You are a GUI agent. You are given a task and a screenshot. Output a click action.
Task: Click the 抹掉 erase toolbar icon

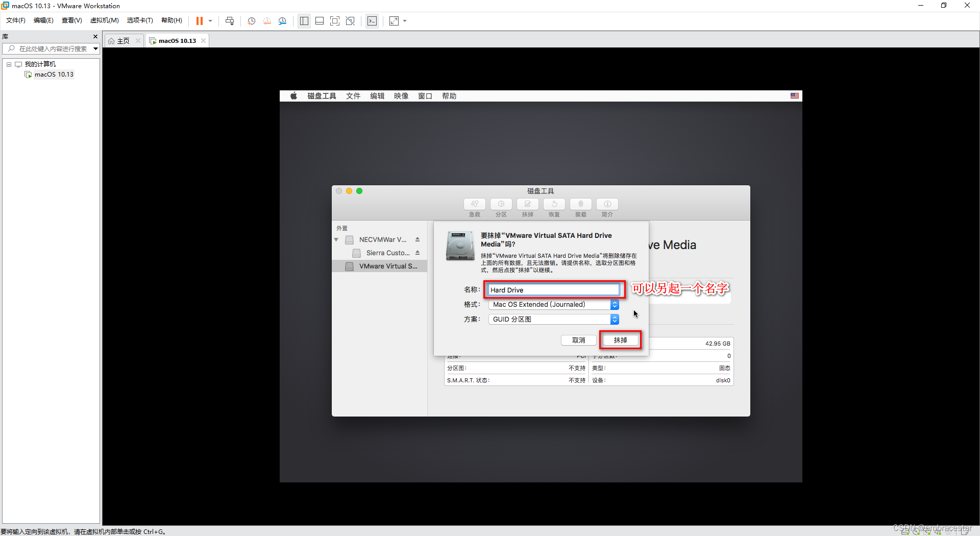click(x=528, y=204)
